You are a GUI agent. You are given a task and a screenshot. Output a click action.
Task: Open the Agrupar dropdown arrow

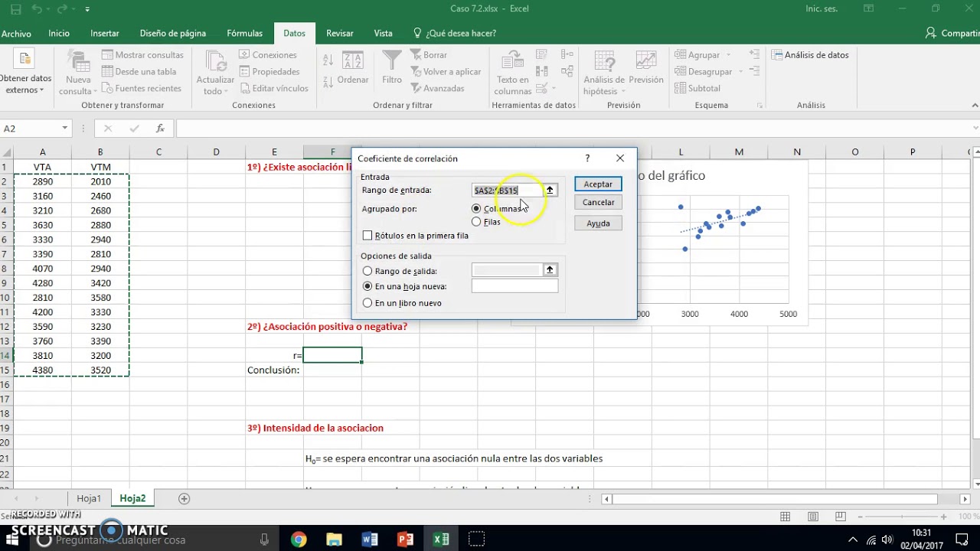coord(728,55)
